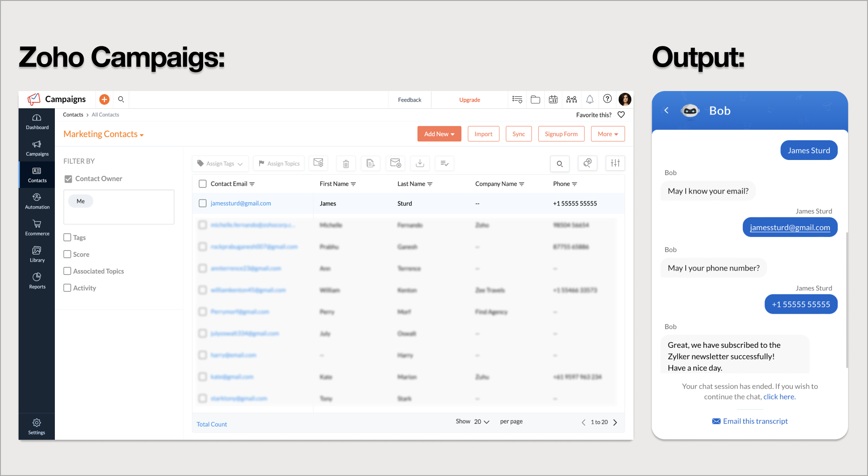Image resolution: width=868 pixels, height=476 pixels.
Task: Open the Assign Tags dropdown
Action: click(x=220, y=164)
